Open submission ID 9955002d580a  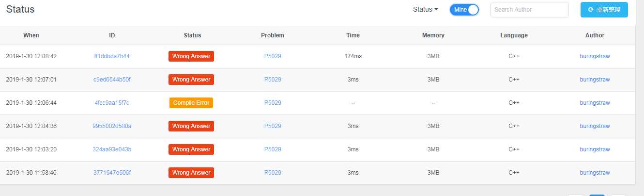tap(112, 126)
